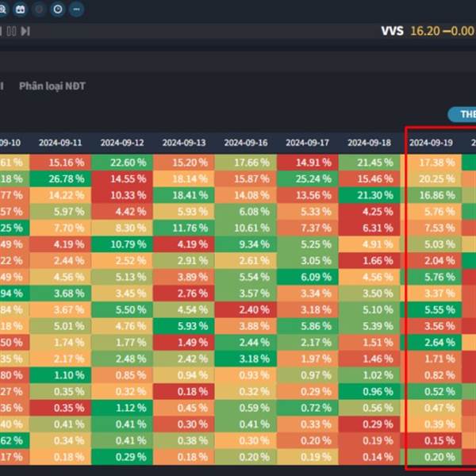Select the 0.14 % cell under 2024-09-18
Screen dimensions: 476x476
pyautogui.click(x=369, y=457)
